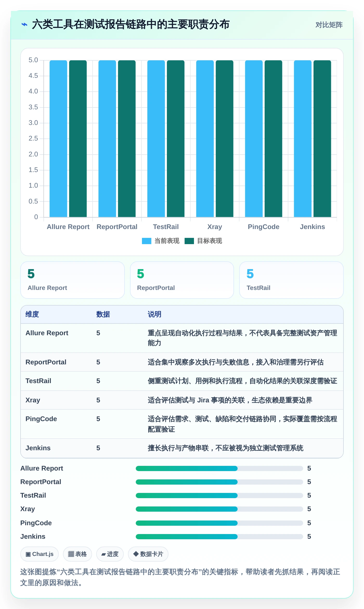This screenshot has width=364, height=609.
Task: Click the 数据 column header
Action: click(x=103, y=314)
